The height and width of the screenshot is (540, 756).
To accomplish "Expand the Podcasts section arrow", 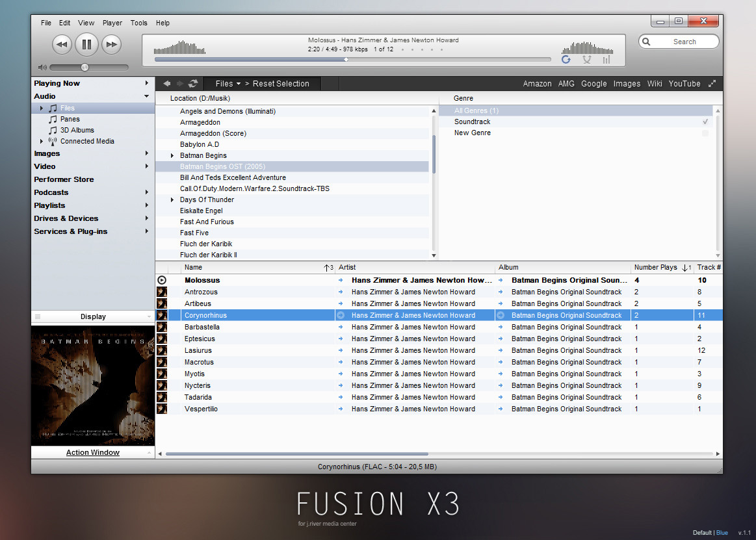I will [146, 192].
